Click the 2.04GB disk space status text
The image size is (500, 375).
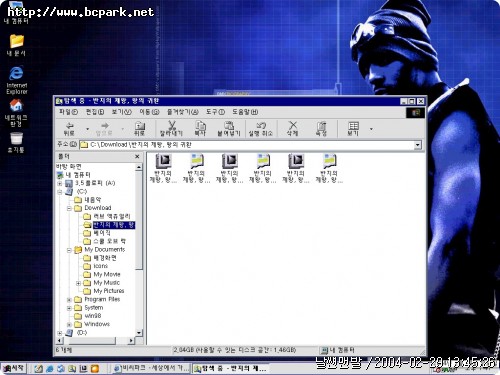pyautogui.click(x=234, y=350)
